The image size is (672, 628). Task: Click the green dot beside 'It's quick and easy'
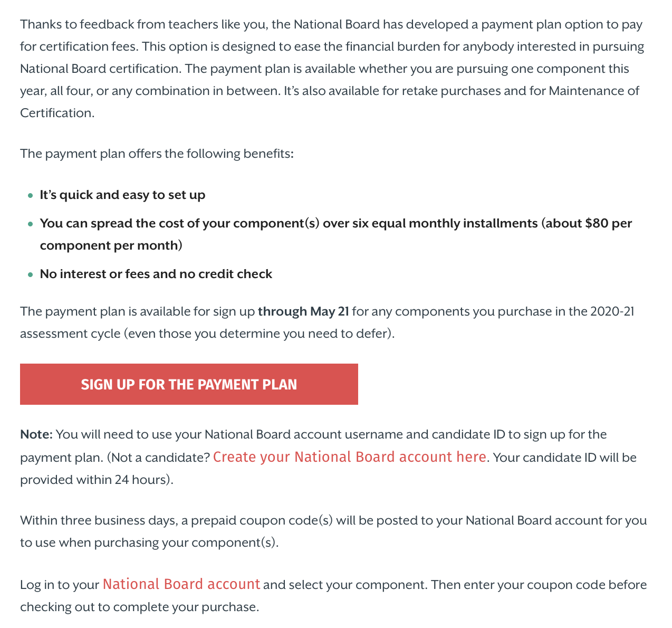pos(30,196)
